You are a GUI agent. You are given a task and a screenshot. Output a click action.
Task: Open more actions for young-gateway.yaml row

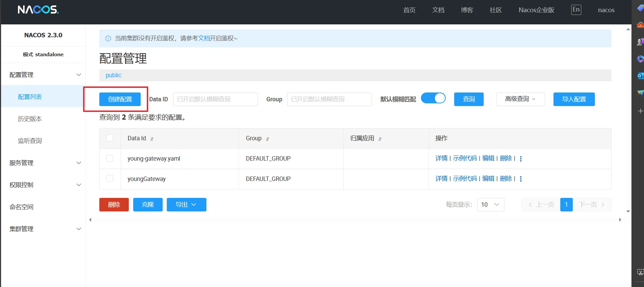[x=521, y=159]
